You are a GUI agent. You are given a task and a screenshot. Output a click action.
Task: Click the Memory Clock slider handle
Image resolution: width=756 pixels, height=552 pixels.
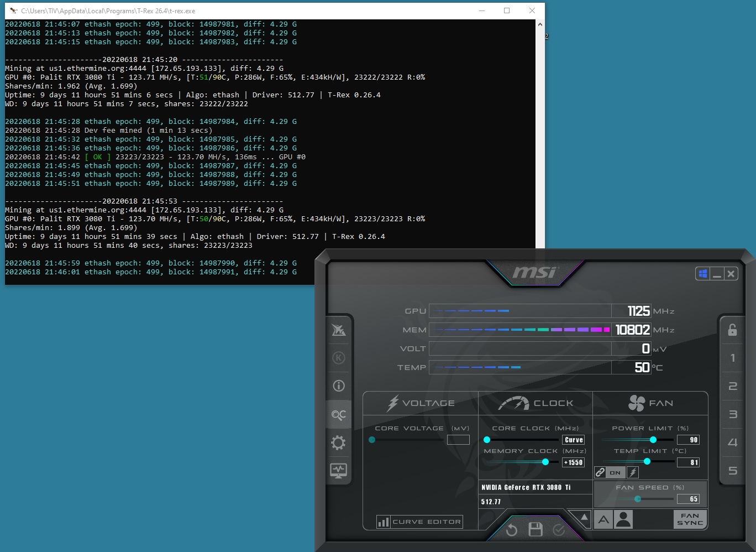click(545, 462)
